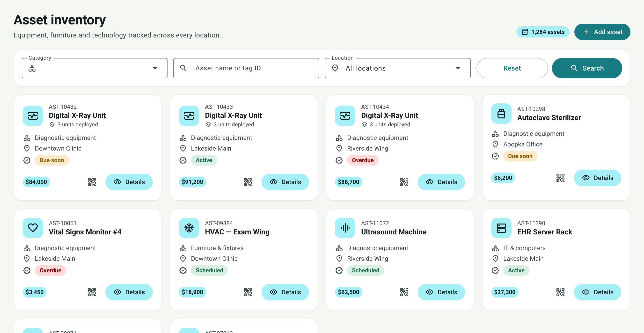Click the Add asset button
The image size is (644, 333).
(x=602, y=32)
